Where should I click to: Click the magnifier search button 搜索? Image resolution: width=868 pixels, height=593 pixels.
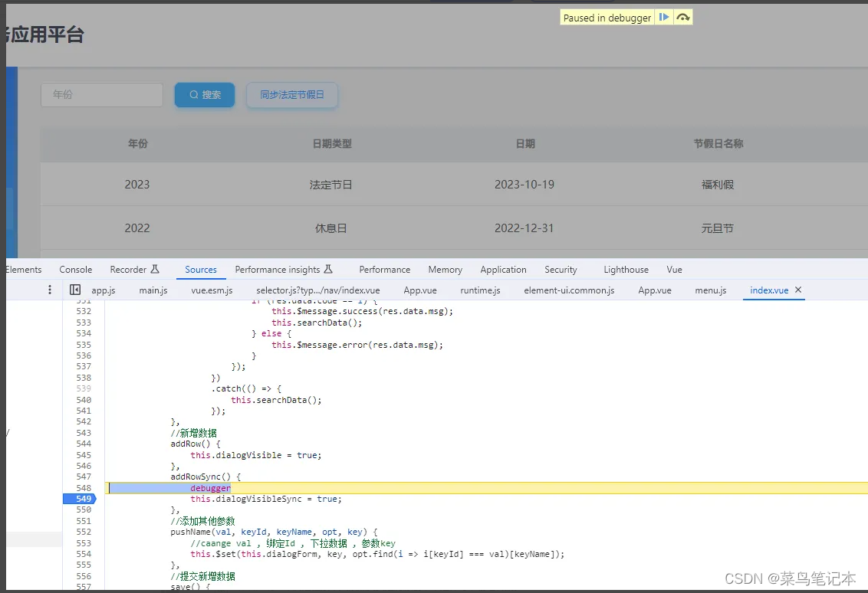(x=205, y=94)
